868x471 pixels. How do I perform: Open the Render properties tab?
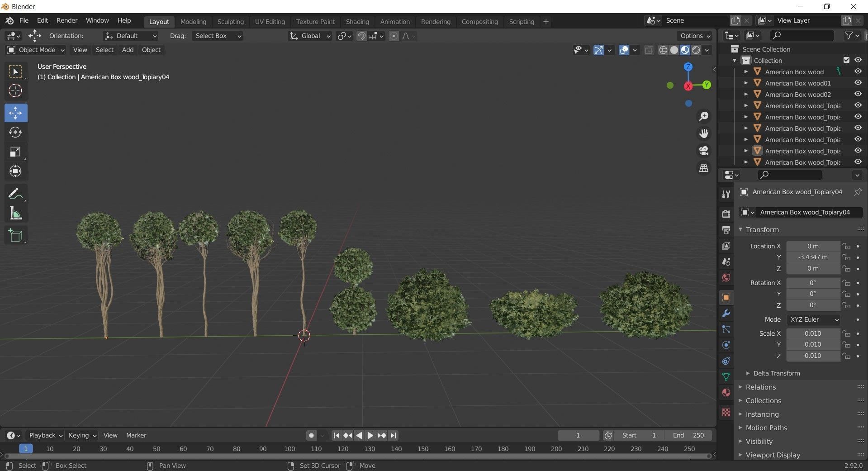[x=726, y=214]
